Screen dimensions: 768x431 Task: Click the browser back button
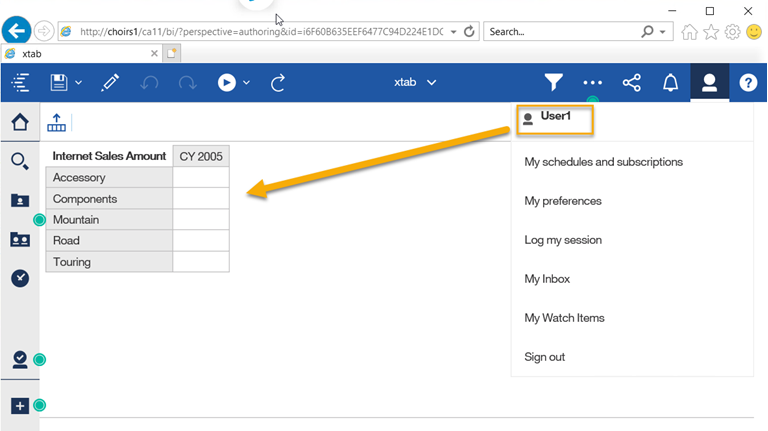pos(17,31)
